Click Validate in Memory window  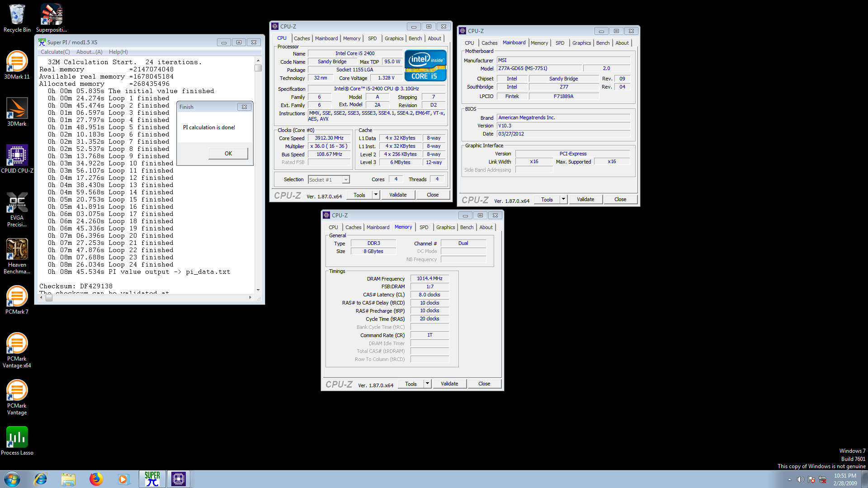tap(449, 384)
